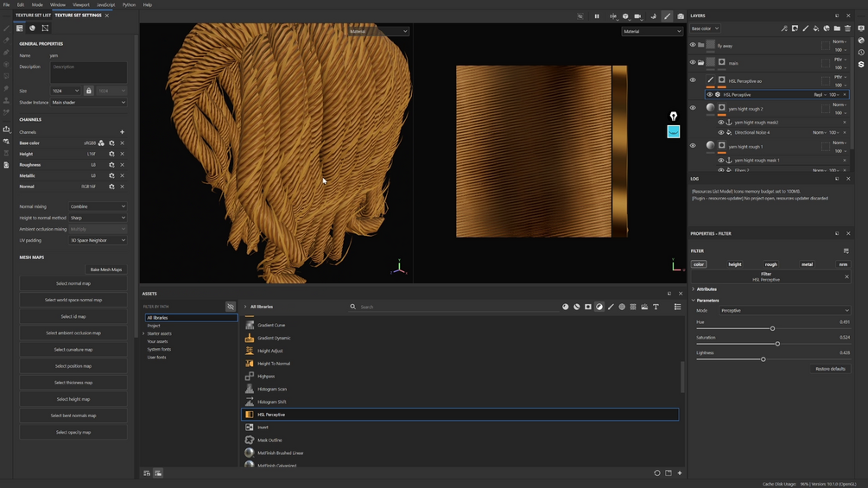The image size is (868, 488).
Task: Click the camera screenshot icon in viewport toolbar
Action: pos(681,16)
